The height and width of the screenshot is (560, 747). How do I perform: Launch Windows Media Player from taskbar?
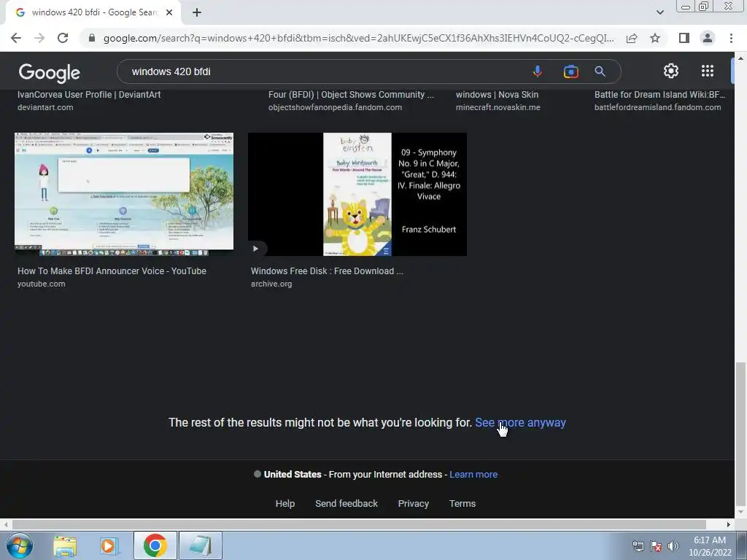(x=109, y=546)
